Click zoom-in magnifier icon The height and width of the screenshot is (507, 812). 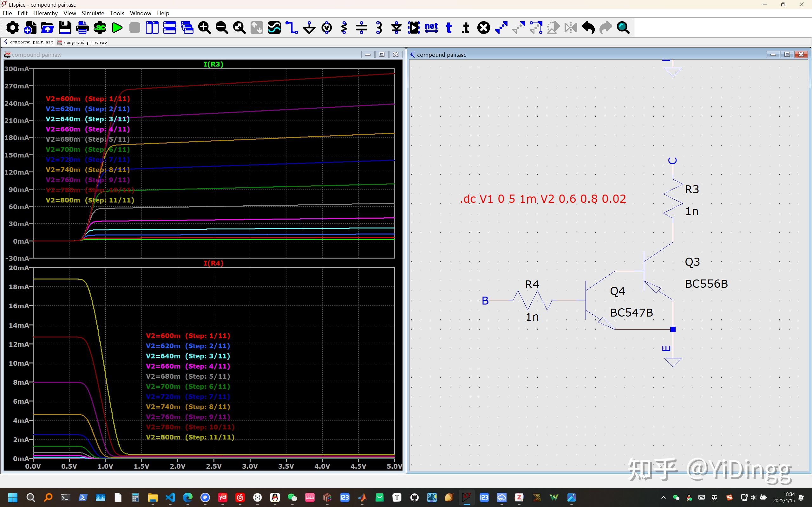tap(204, 28)
